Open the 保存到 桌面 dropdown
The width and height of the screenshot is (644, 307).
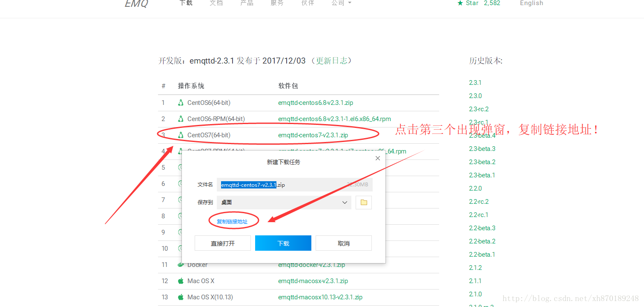(284, 203)
